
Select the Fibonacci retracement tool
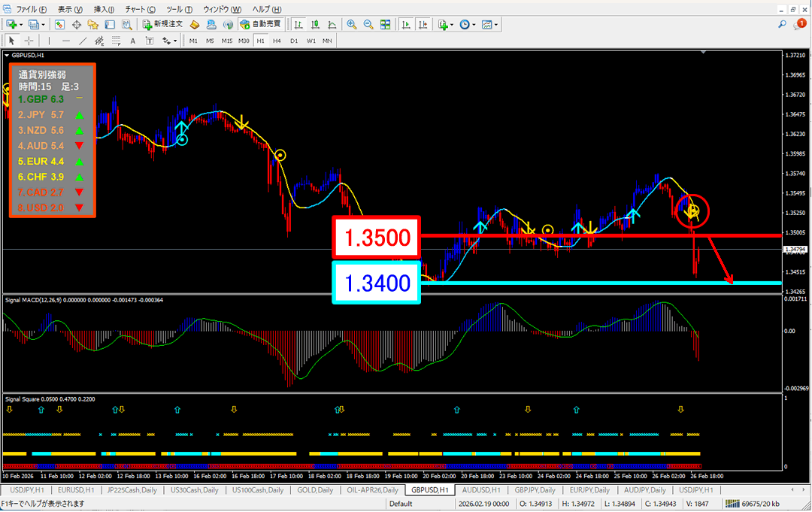[x=117, y=41]
